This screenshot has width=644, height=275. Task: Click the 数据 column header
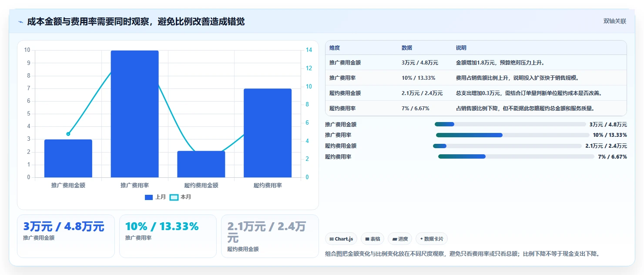(407, 48)
